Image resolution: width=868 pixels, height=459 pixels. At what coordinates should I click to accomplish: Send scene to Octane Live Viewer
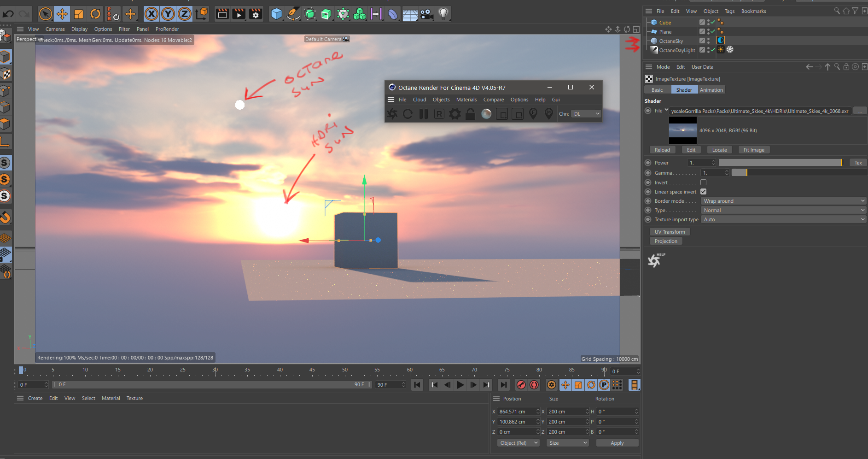pos(392,114)
